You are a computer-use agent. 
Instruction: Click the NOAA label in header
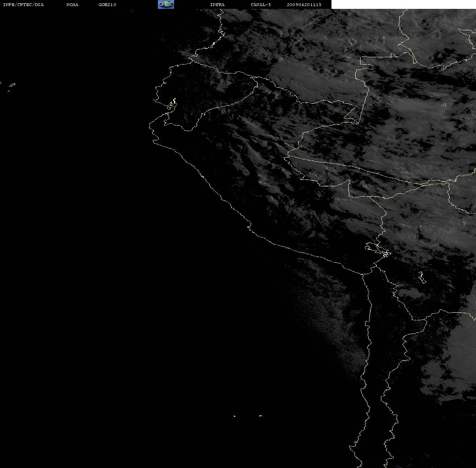(x=72, y=4)
